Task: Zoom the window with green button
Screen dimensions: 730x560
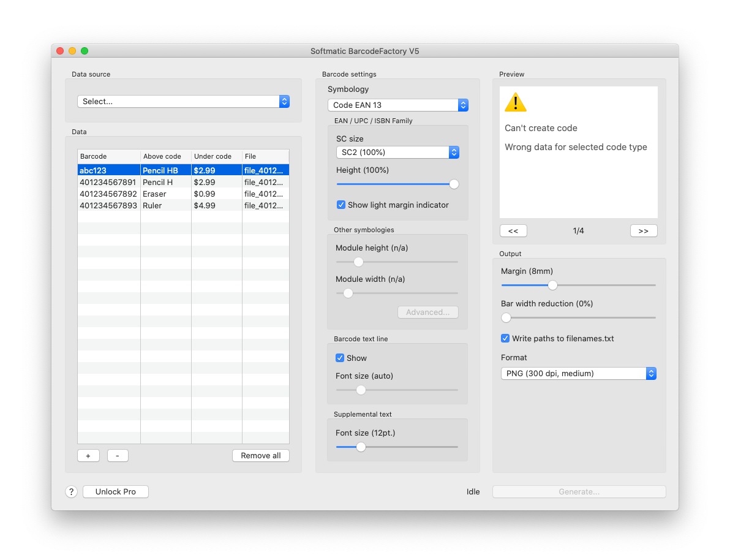Action: tap(85, 51)
